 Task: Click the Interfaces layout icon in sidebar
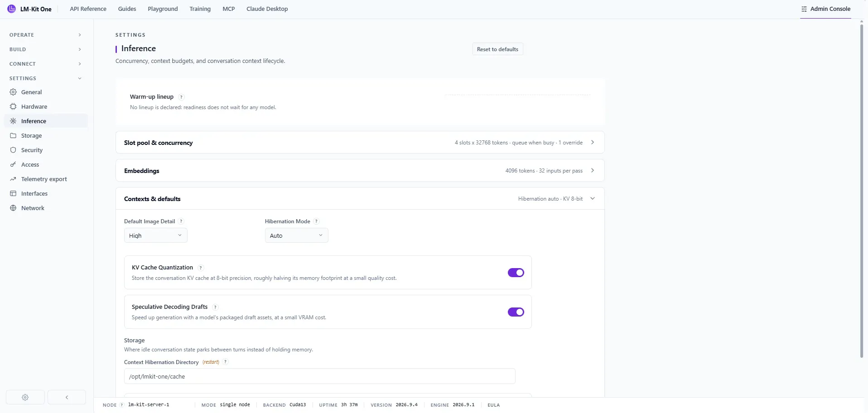pos(13,193)
